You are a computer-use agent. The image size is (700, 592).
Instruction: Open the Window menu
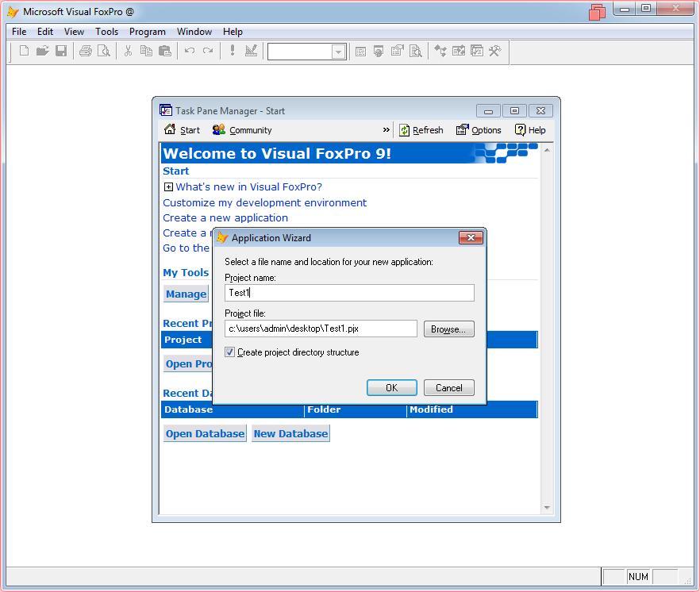pos(194,32)
